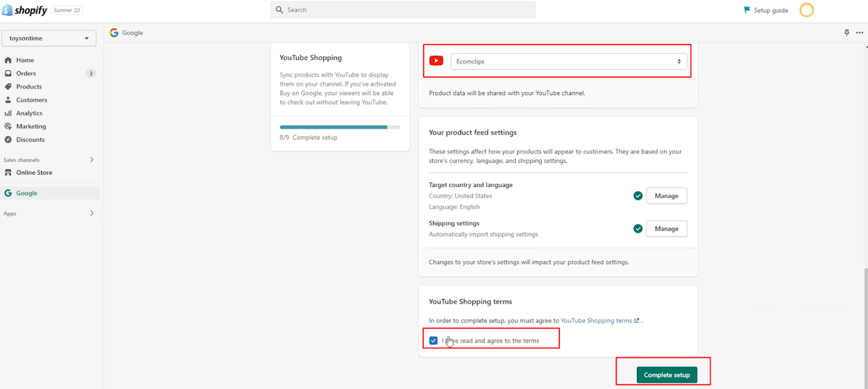Expand the Apps section
This screenshot has width=868, height=389.
tap(91, 213)
